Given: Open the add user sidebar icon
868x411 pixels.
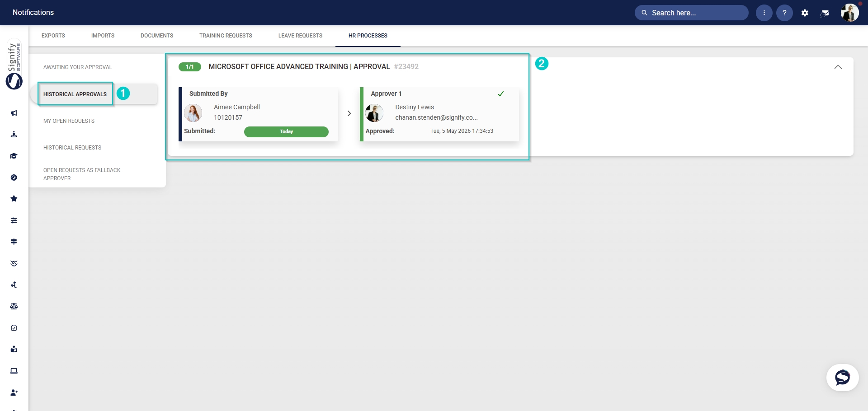Looking at the screenshot, I should tap(14, 392).
